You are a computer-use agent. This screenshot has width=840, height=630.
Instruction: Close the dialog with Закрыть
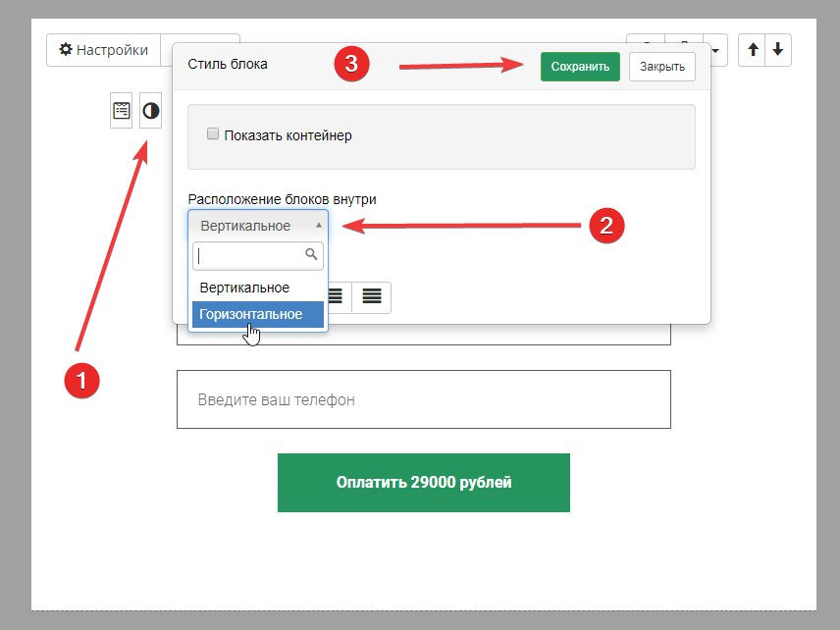click(662, 67)
